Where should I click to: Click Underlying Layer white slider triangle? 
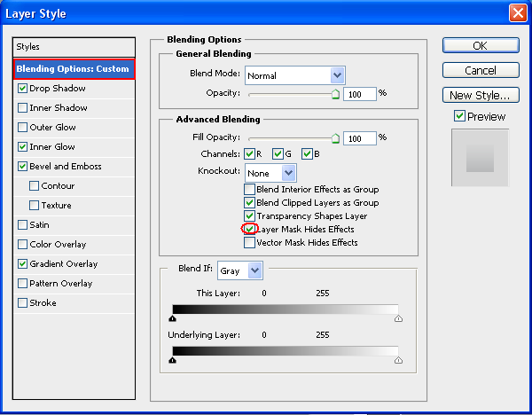click(x=398, y=360)
